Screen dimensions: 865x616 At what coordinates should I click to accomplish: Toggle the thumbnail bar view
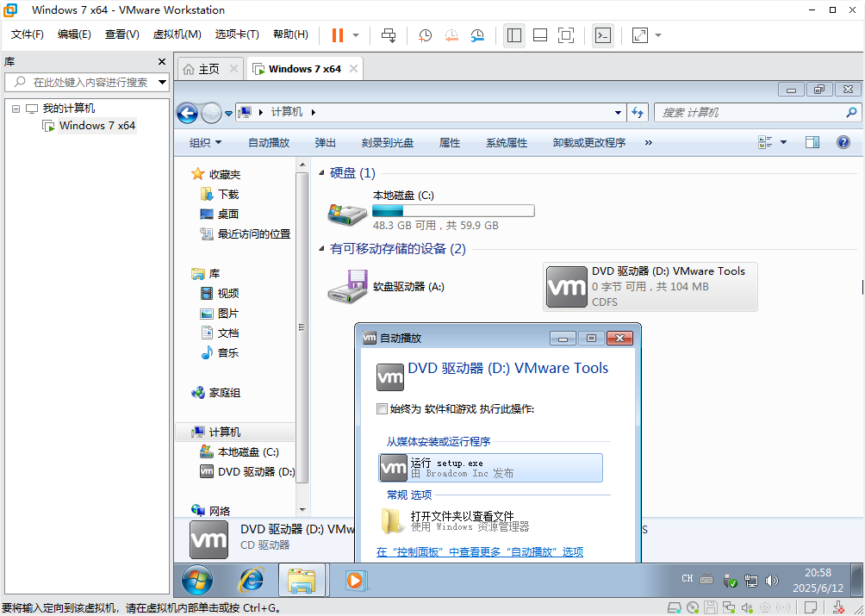[540, 35]
